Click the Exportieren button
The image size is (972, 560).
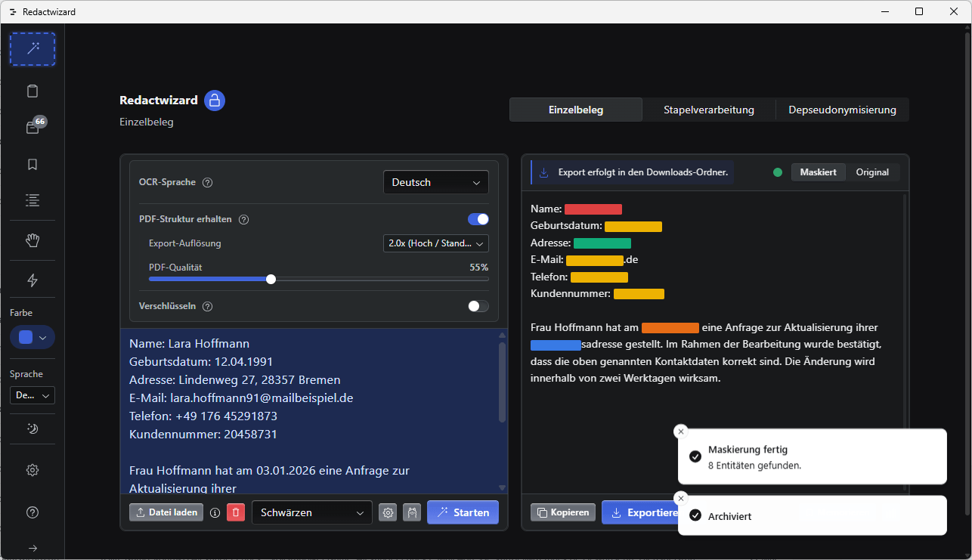click(x=640, y=512)
